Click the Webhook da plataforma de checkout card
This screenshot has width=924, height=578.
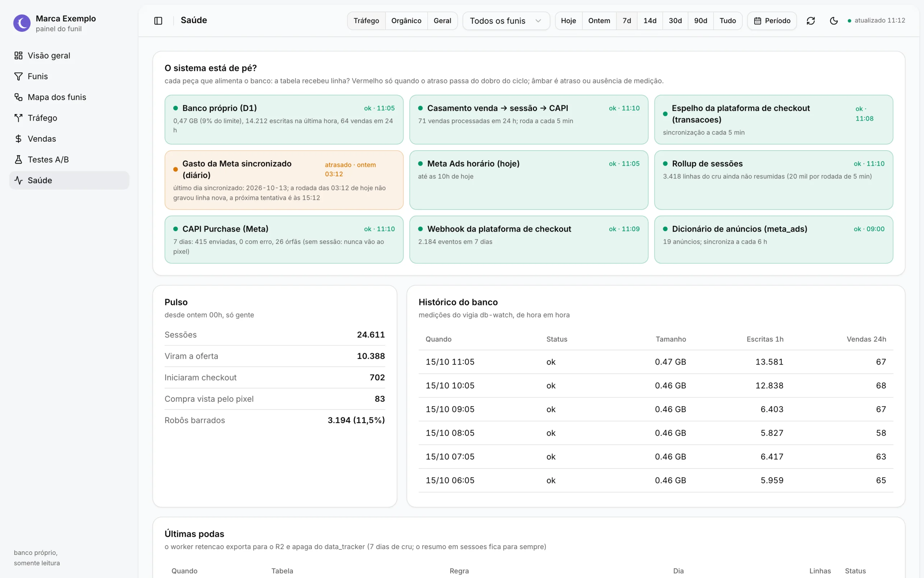[529, 240]
